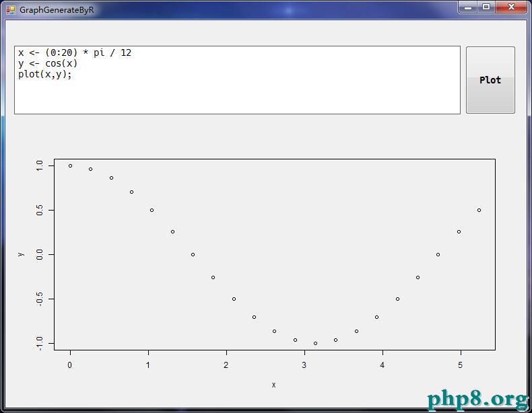Close the GraphGenerateByR window

tap(512, 7)
